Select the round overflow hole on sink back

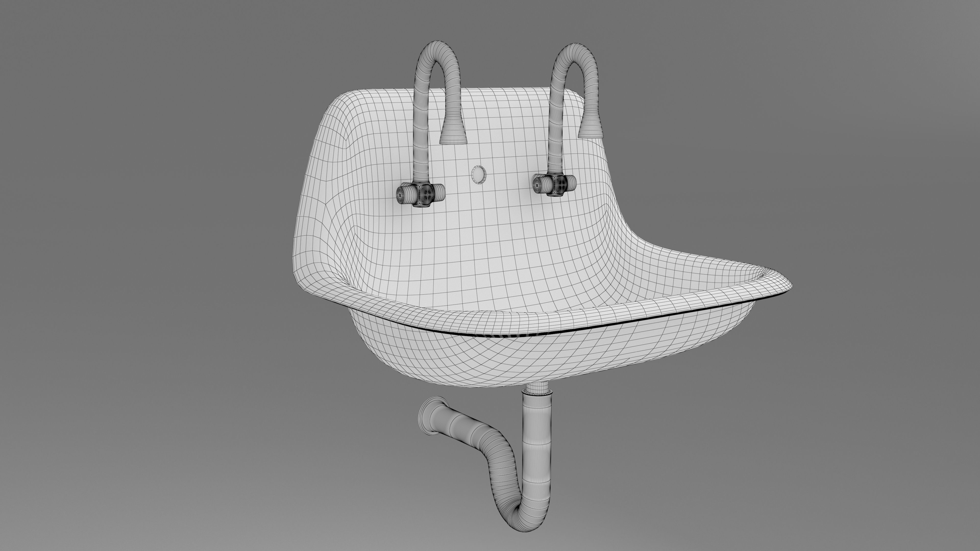click(479, 174)
